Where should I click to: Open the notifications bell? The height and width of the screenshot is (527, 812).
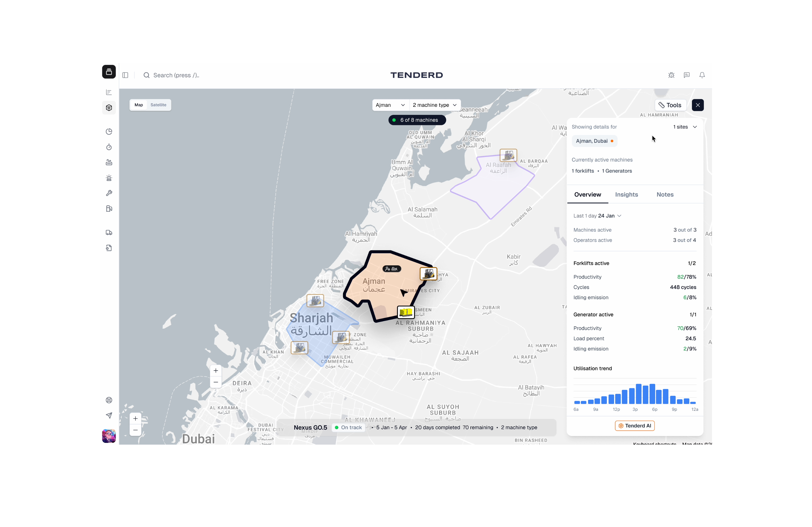(702, 75)
